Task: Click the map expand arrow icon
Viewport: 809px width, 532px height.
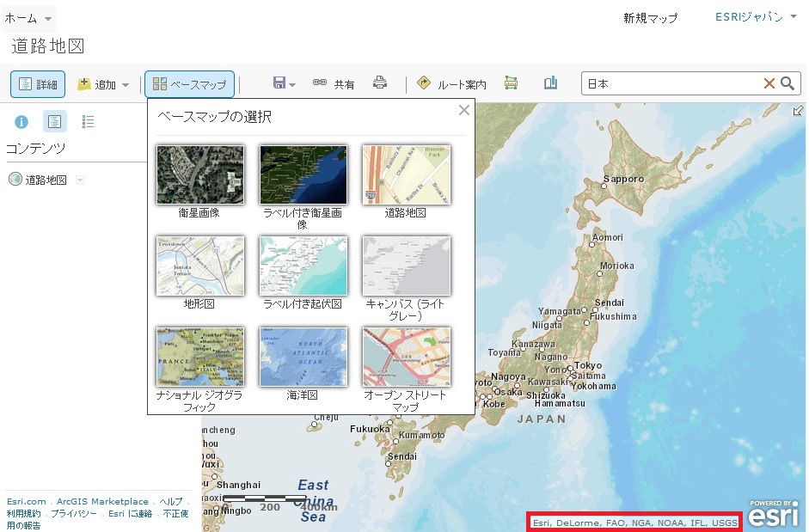Action: point(798,110)
